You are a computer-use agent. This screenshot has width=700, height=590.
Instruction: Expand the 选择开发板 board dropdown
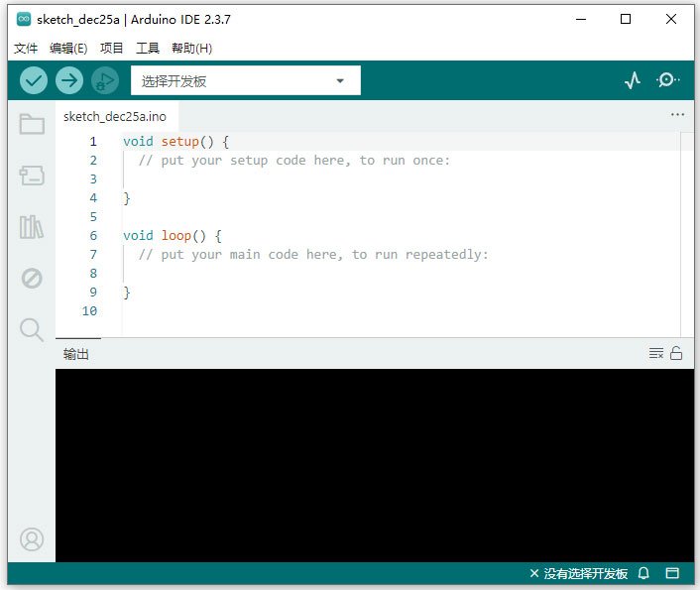point(246,81)
